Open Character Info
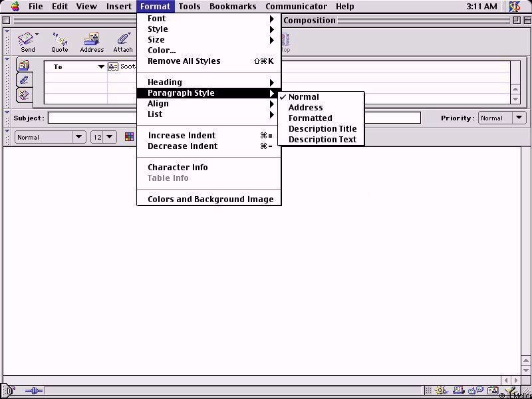Image resolution: width=532 pixels, height=399 pixels. point(209,168)
